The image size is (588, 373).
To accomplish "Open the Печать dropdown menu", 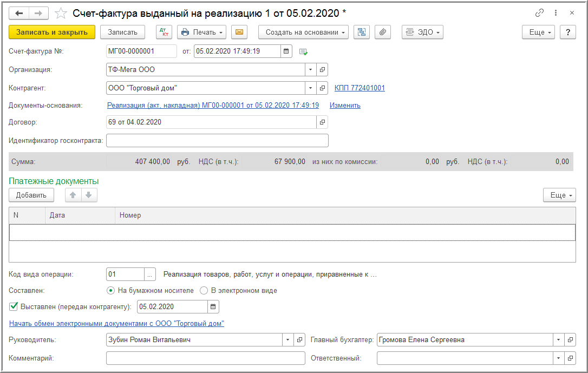I will click(202, 32).
